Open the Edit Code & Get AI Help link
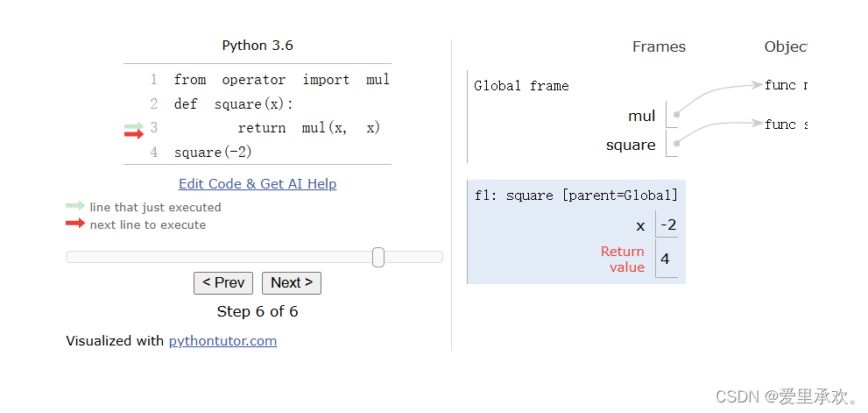 [258, 183]
